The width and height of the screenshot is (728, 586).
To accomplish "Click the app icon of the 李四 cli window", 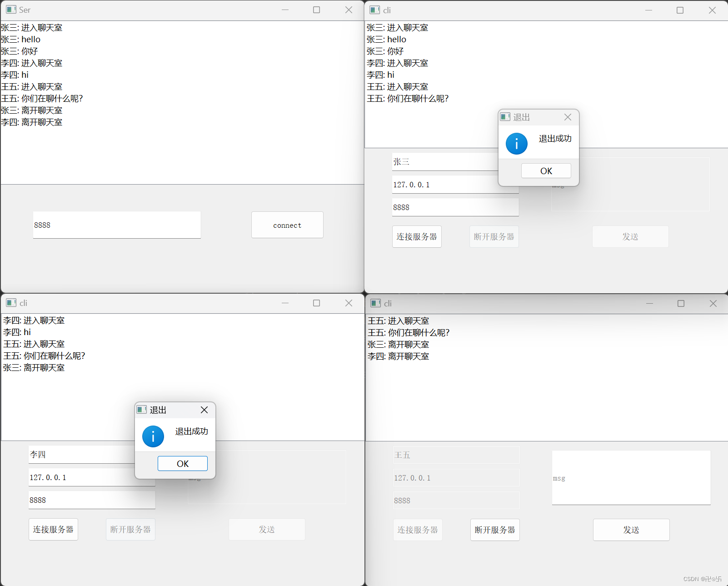I will pos(11,303).
